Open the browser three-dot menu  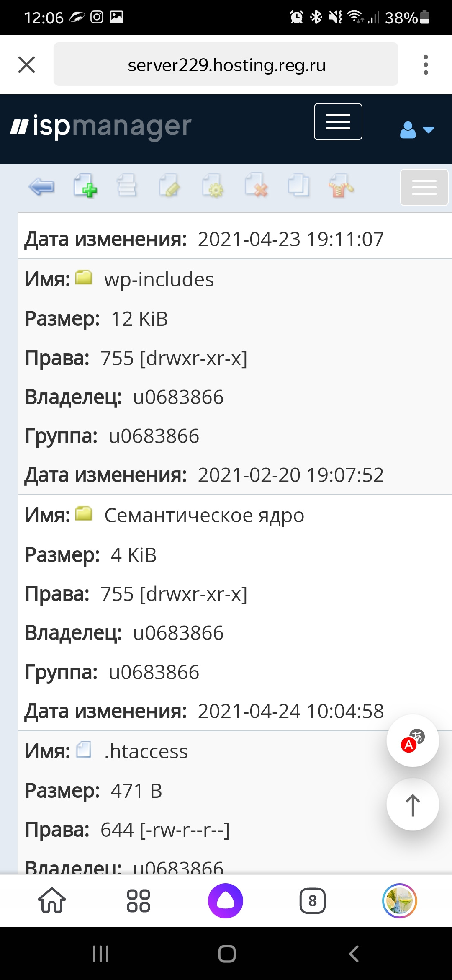pos(426,65)
